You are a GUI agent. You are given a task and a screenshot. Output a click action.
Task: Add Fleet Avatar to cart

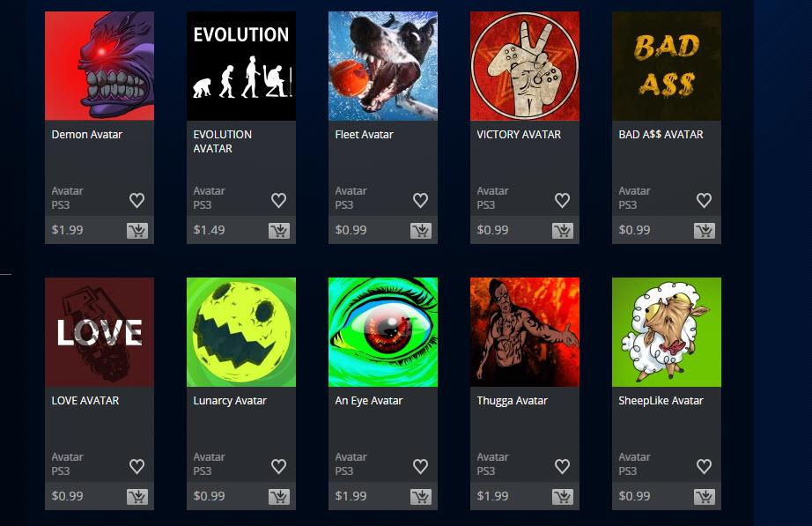pos(421,231)
